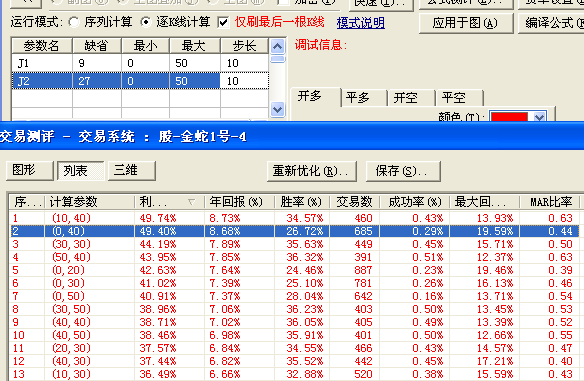This screenshot has width=584, height=381.
Task: Sort by 交易数 column header
Action: 355,202
